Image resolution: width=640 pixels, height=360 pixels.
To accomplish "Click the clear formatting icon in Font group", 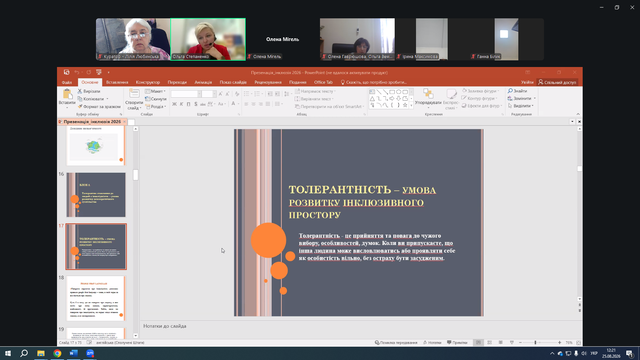I will (237, 94).
